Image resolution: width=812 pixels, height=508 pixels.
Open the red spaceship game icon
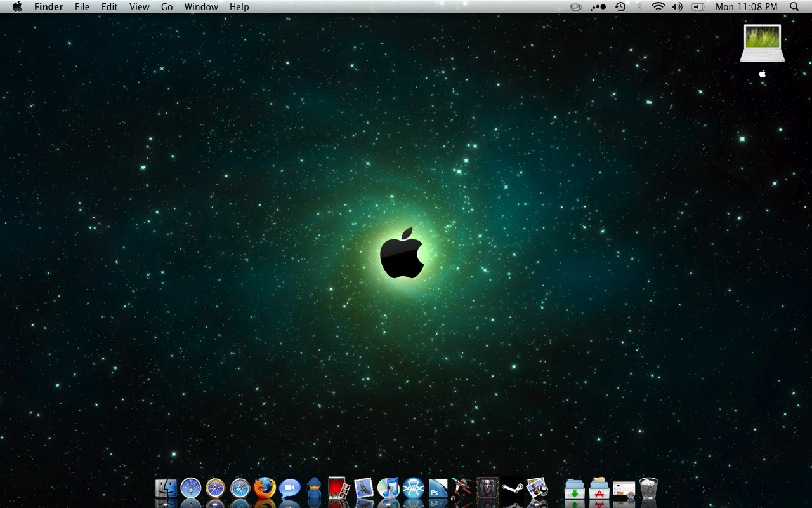(x=463, y=488)
